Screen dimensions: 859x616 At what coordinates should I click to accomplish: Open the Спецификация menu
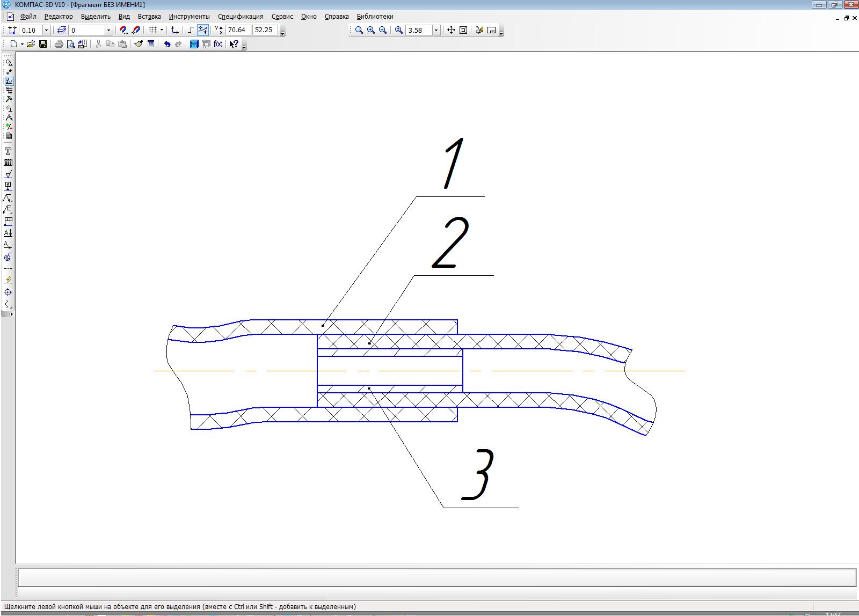(x=241, y=17)
